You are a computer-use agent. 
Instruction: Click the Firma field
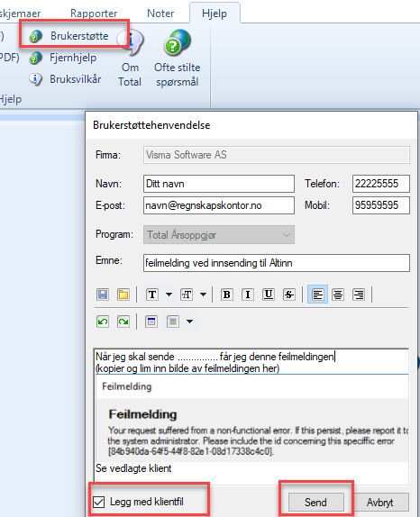277,155
